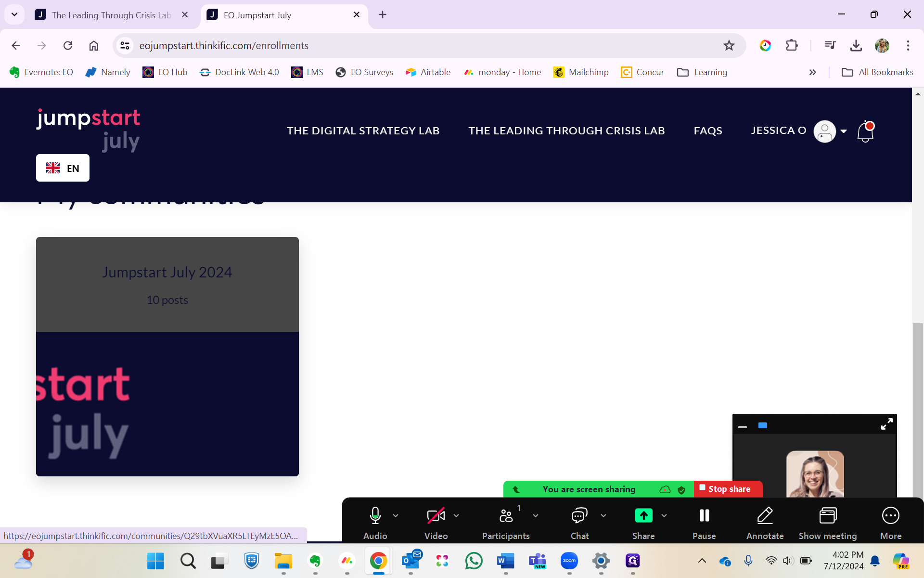This screenshot has height=578, width=924.
Task: Reload the current page
Action: pyautogui.click(x=68, y=45)
